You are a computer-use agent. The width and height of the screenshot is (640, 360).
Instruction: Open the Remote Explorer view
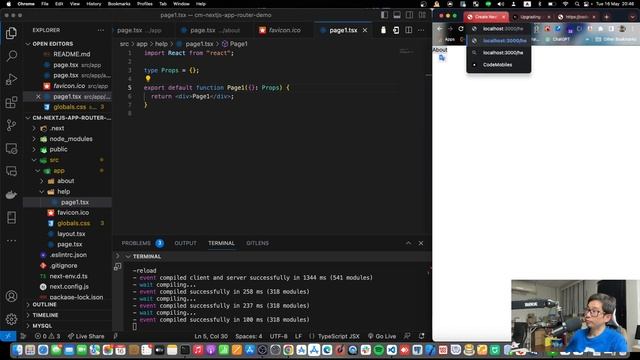pyautogui.click(x=11, y=148)
